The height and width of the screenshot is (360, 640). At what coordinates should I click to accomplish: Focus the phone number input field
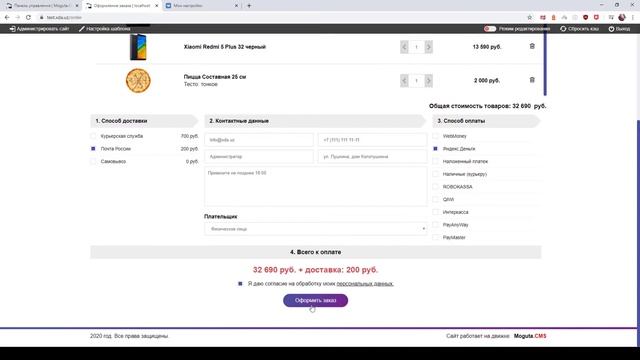[372, 140]
